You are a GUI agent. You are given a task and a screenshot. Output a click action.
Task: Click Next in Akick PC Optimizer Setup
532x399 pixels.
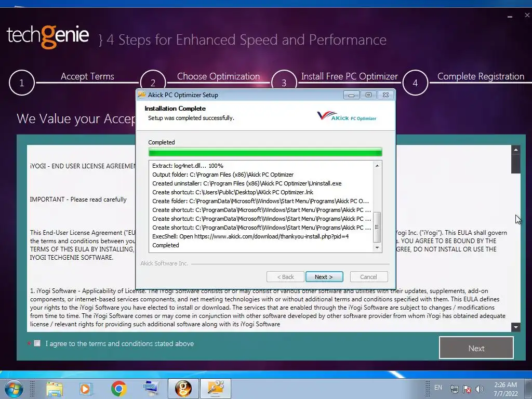click(x=324, y=277)
